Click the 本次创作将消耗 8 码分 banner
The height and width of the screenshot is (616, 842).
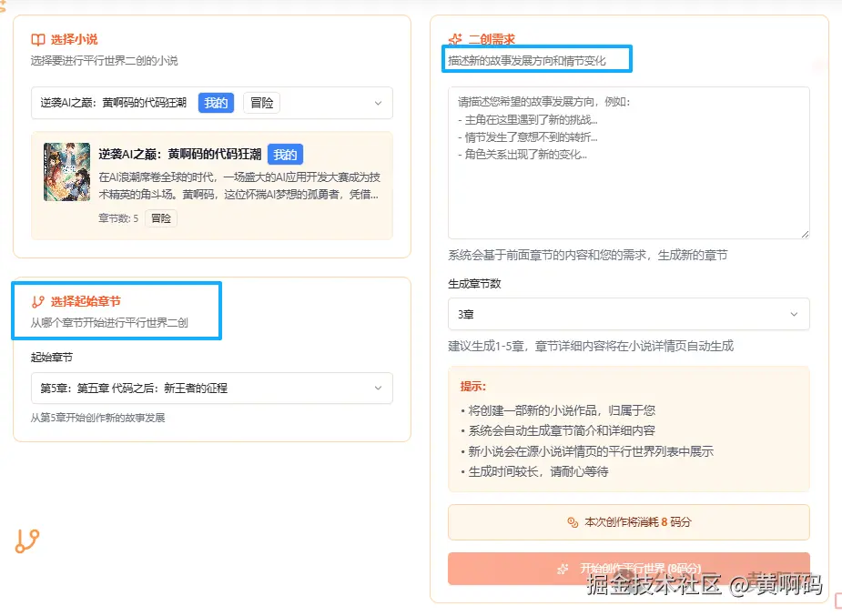coord(628,521)
